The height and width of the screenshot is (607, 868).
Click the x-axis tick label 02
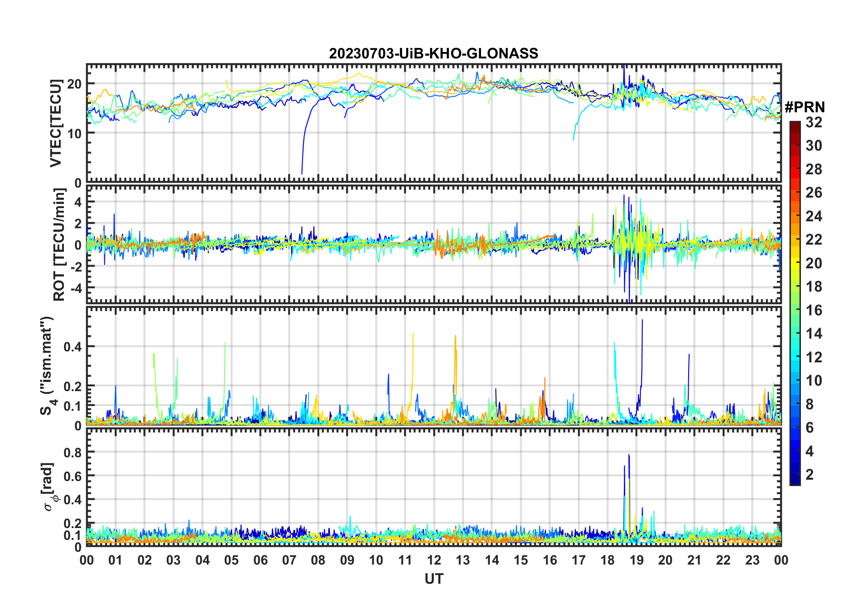click(x=145, y=560)
